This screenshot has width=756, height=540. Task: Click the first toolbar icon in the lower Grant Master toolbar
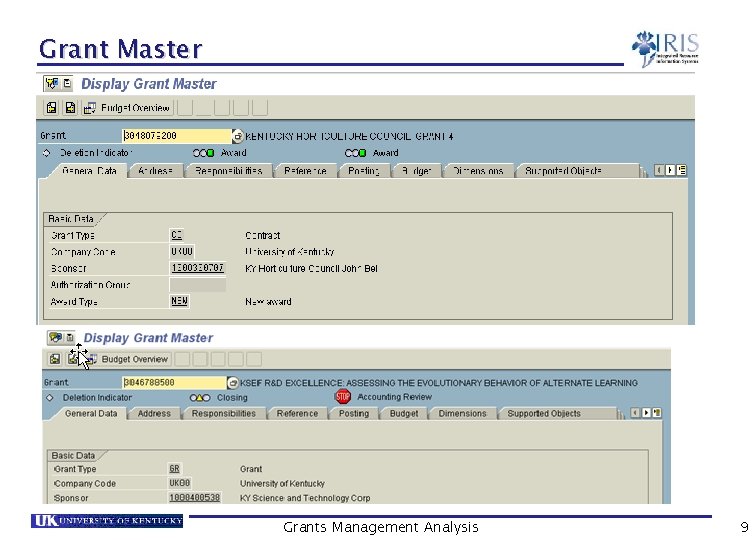point(55,359)
